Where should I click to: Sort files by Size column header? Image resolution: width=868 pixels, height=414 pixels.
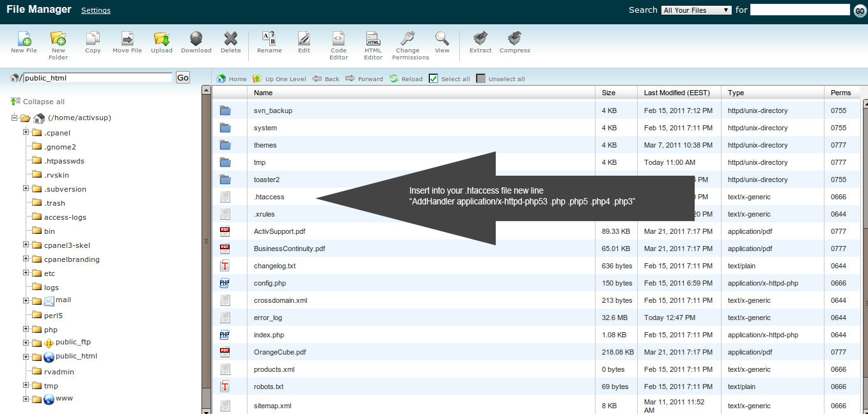608,93
